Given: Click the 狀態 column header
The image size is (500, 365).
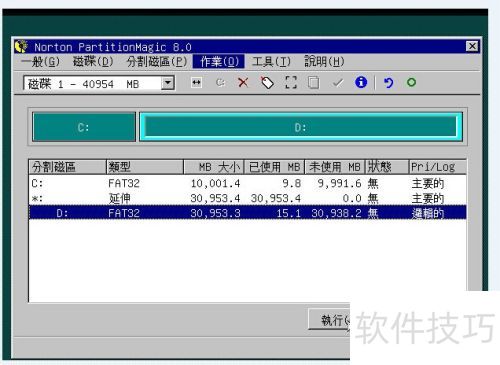Looking at the screenshot, I should point(387,167).
